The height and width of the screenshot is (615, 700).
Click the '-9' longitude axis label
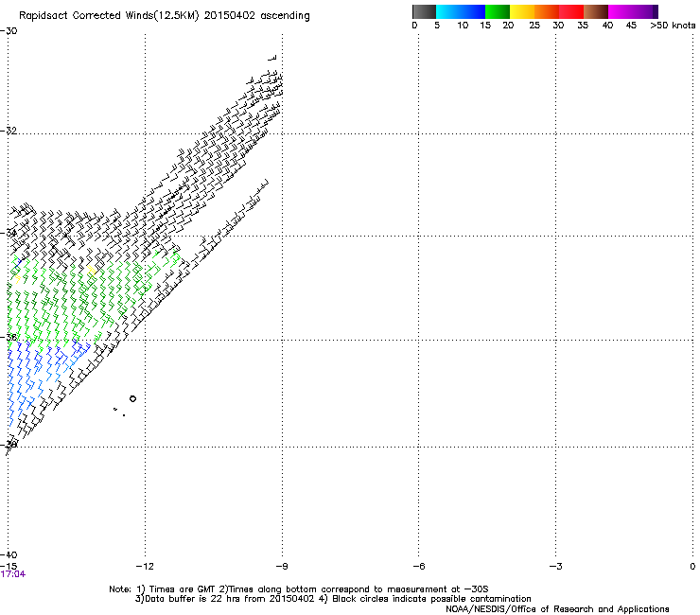tap(282, 567)
